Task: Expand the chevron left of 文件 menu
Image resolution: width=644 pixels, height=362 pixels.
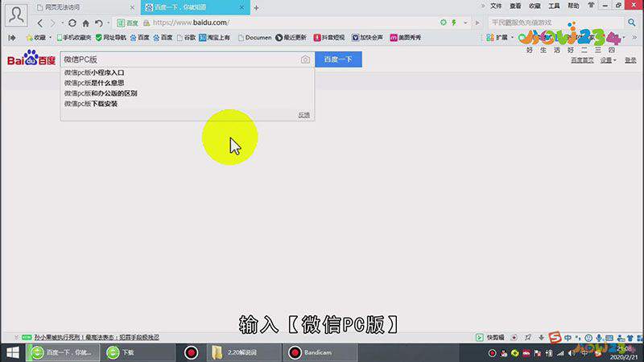Action: 482,6
